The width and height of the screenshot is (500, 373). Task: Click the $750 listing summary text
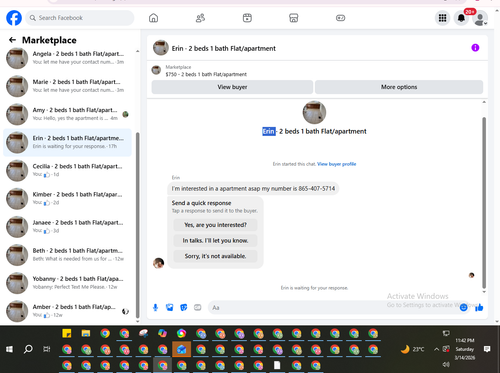click(206, 74)
